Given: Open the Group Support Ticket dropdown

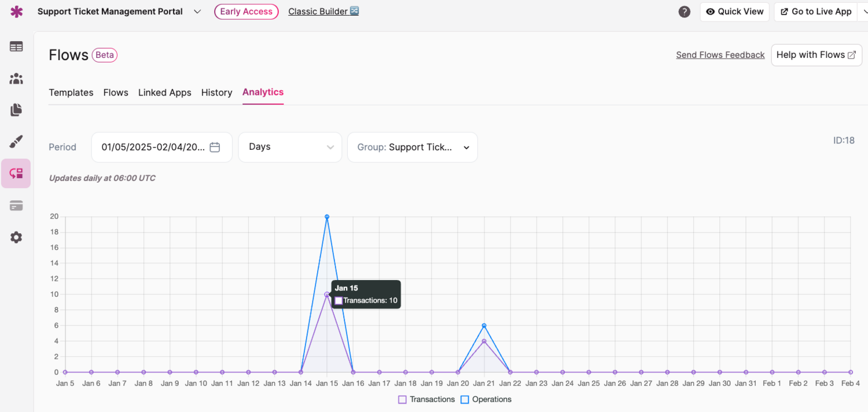Looking at the screenshot, I should pos(412,147).
